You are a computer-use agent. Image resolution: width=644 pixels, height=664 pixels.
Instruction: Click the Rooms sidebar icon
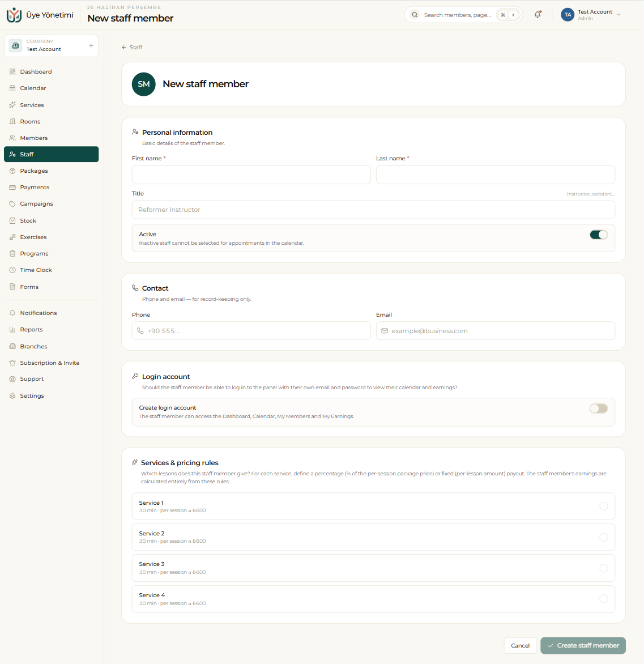pyautogui.click(x=12, y=122)
